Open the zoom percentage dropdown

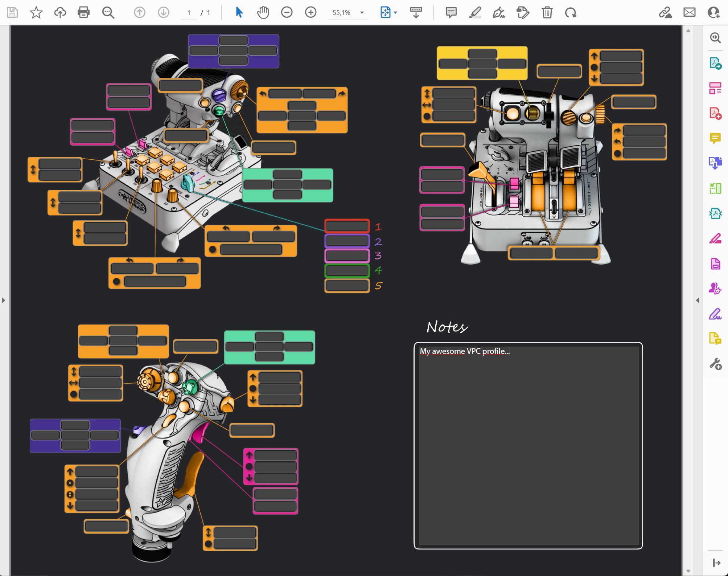coord(362,13)
